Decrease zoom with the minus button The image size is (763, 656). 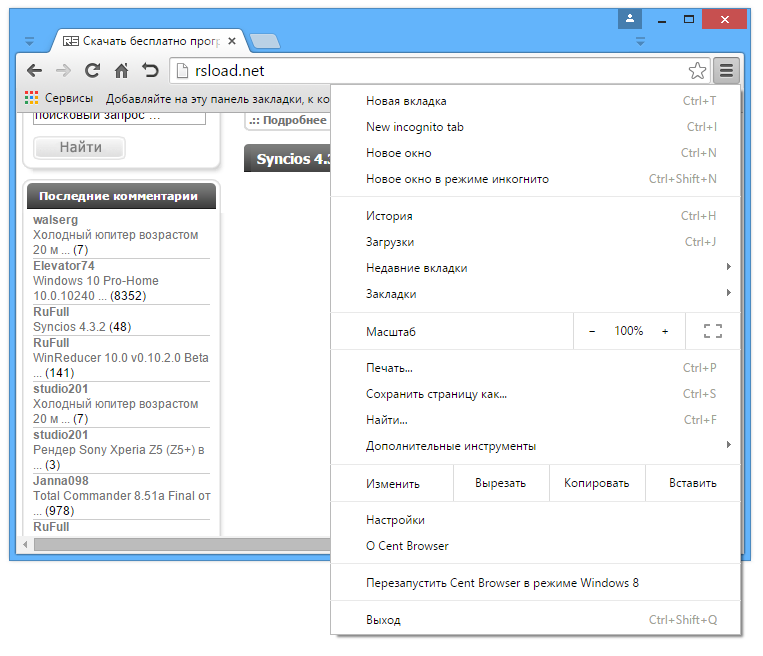[x=592, y=331]
